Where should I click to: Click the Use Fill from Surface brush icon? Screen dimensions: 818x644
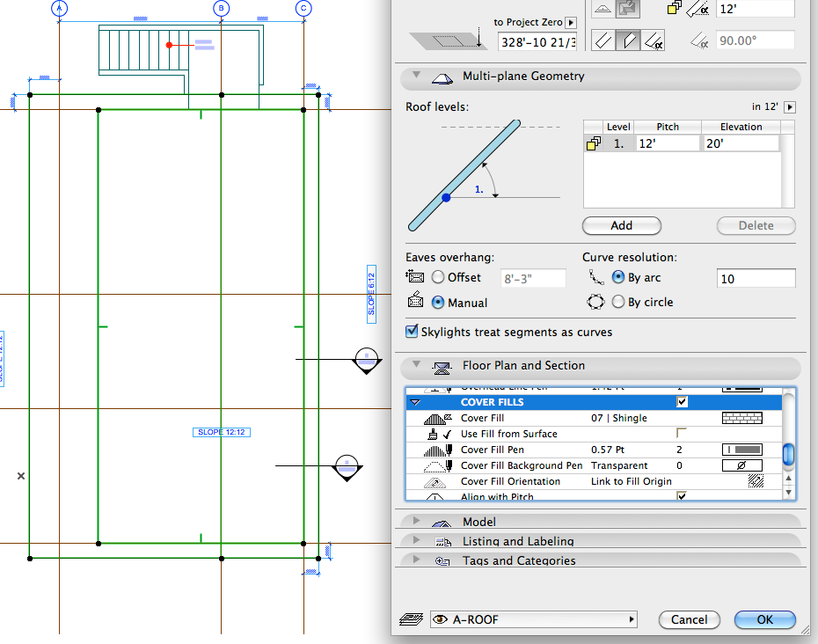pyautogui.click(x=433, y=435)
